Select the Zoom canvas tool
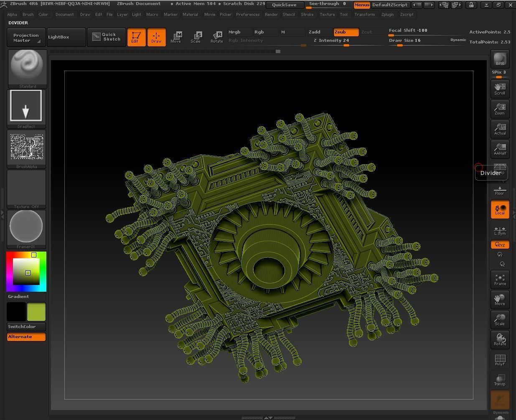This screenshot has height=420, width=516. (x=500, y=109)
